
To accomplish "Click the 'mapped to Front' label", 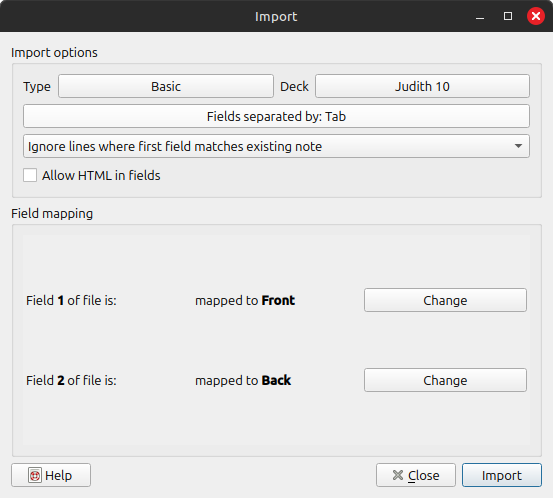I will tap(245, 300).
